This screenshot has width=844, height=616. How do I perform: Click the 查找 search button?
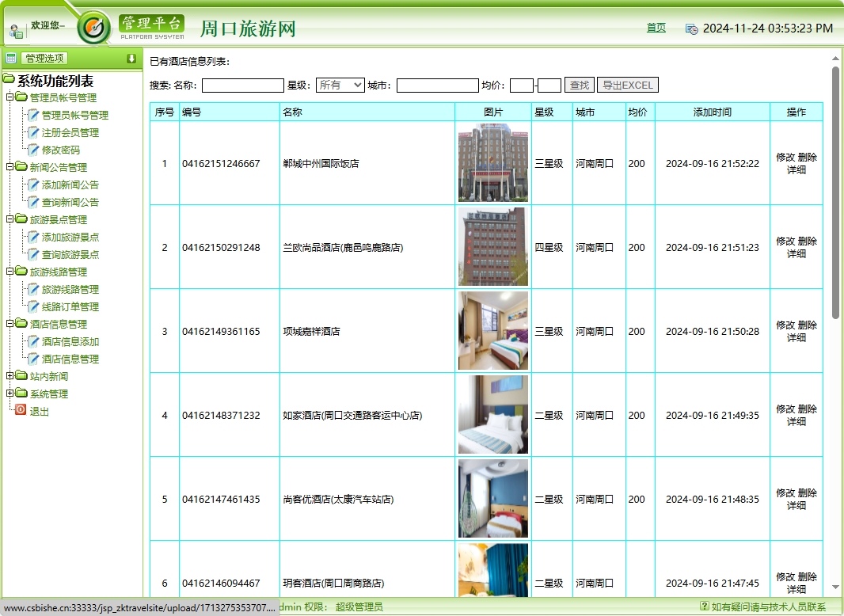[579, 85]
